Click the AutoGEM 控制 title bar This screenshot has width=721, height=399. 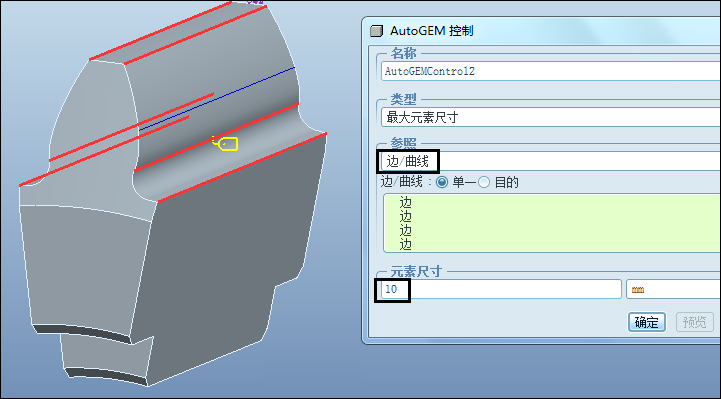(543, 31)
